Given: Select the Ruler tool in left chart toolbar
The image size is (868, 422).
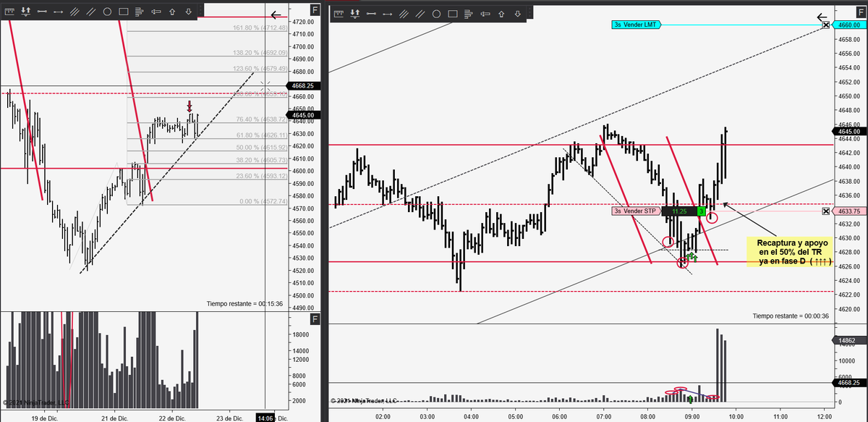Looking at the screenshot, I should pyautogui.click(x=9, y=12).
